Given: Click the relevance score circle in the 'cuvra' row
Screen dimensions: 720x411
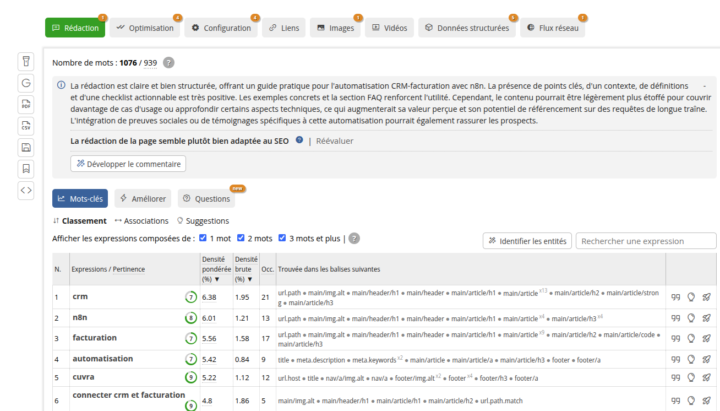Looking at the screenshot, I should 191,377.
